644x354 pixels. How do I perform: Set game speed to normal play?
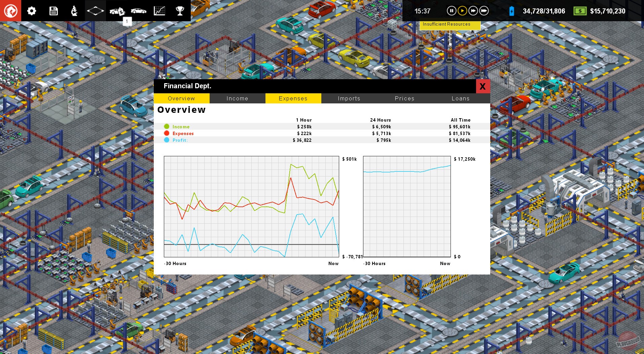point(462,11)
